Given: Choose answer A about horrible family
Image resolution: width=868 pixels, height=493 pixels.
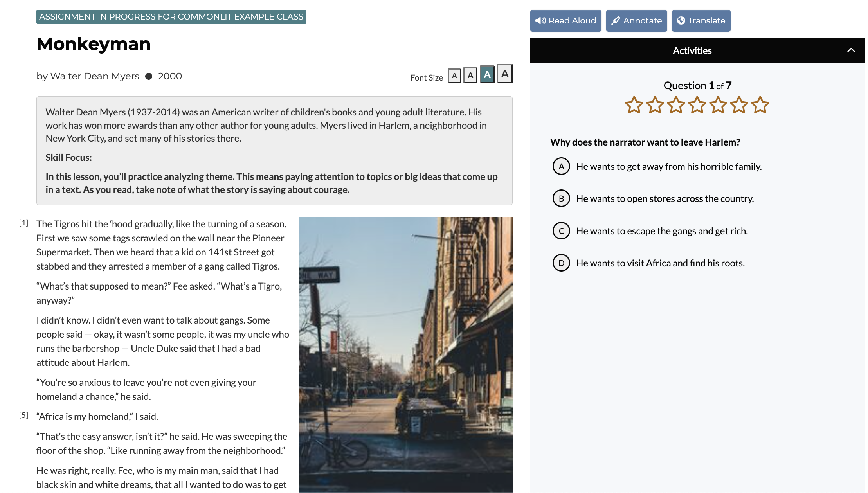Looking at the screenshot, I should (x=561, y=166).
